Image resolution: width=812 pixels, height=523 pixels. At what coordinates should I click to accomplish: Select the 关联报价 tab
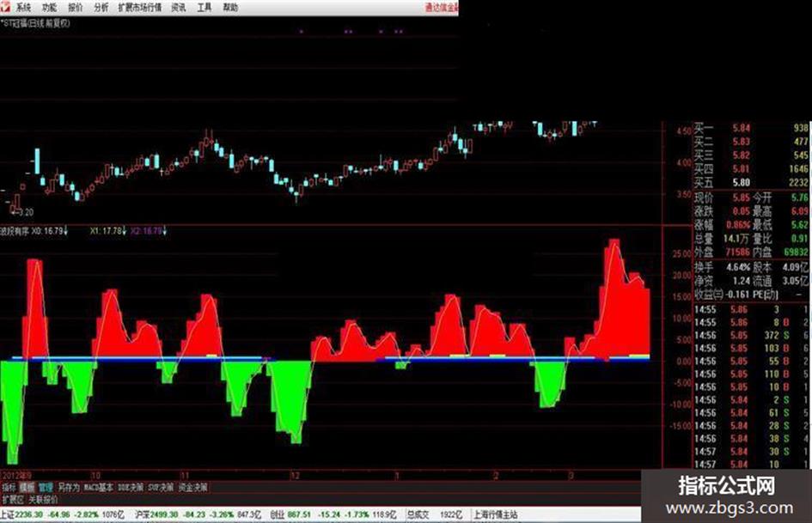click(x=43, y=500)
